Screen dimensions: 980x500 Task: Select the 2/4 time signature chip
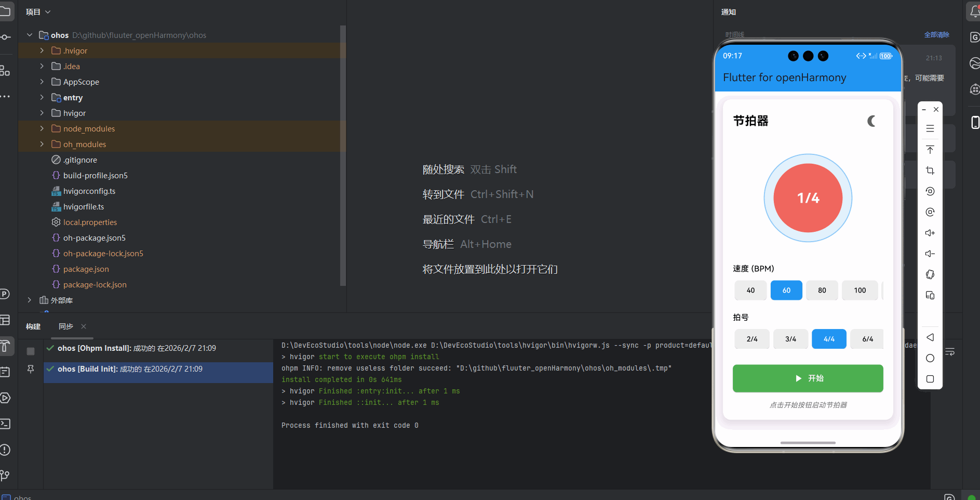tap(752, 339)
